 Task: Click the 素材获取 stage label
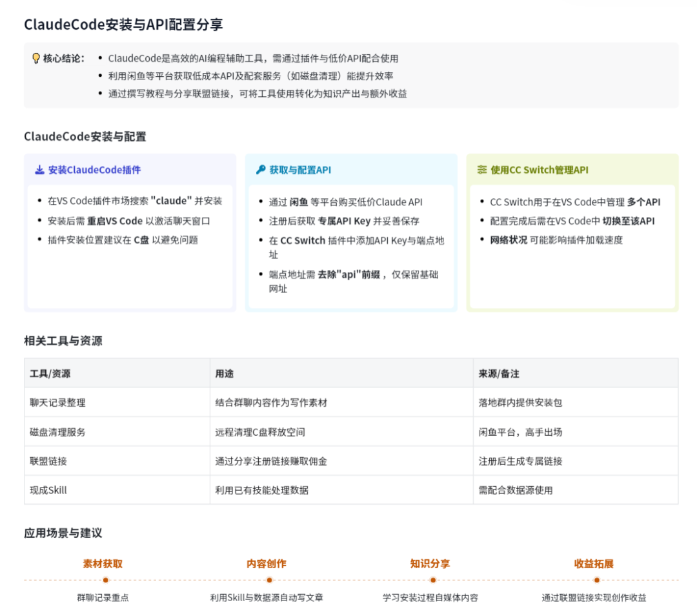click(103, 564)
